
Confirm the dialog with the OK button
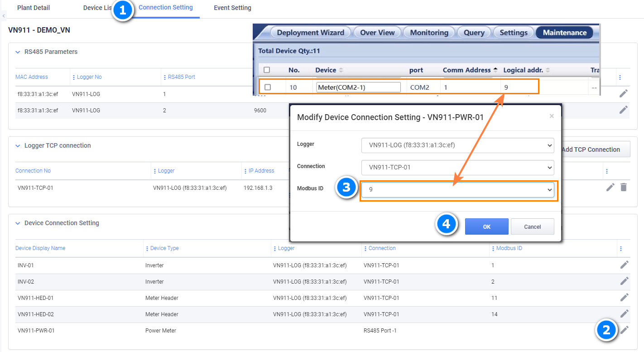tap(486, 227)
